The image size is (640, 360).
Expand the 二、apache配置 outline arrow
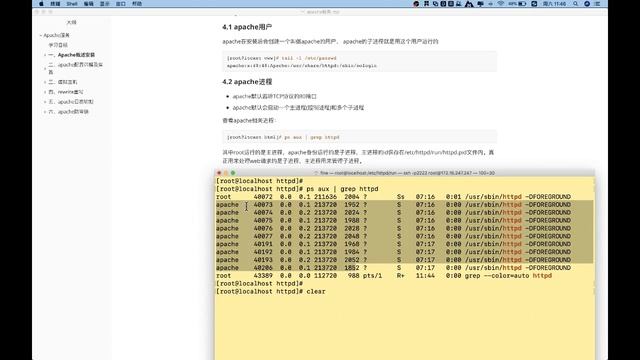pos(45,68)
